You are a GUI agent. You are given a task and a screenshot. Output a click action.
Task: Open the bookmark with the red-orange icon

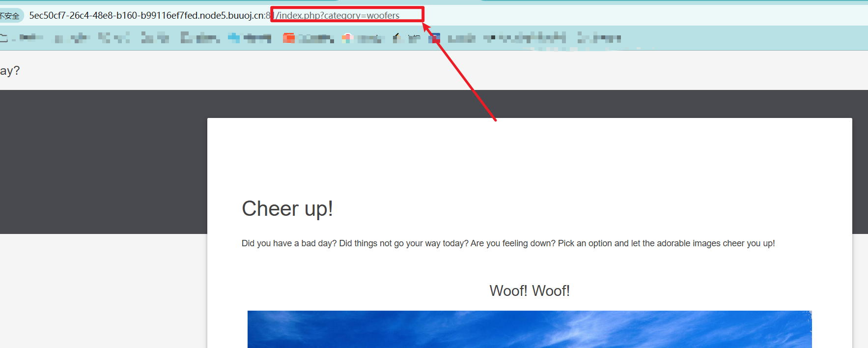pos(308,38)
